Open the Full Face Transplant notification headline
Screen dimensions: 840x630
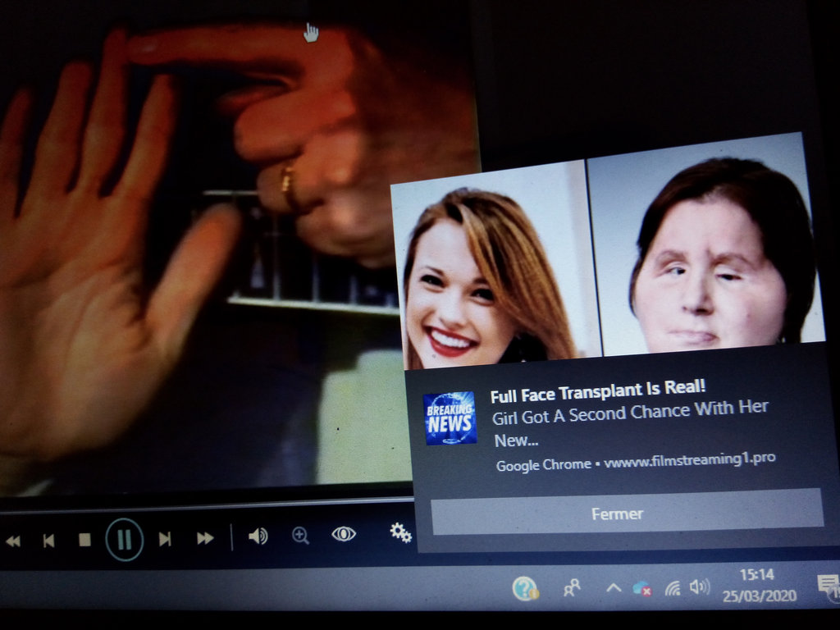click(598, 391)
